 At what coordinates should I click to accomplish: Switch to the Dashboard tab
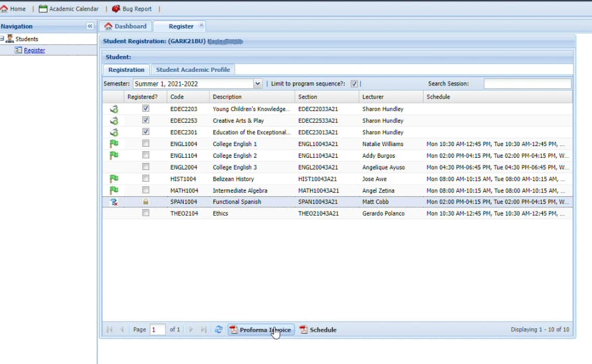point(125,26)
